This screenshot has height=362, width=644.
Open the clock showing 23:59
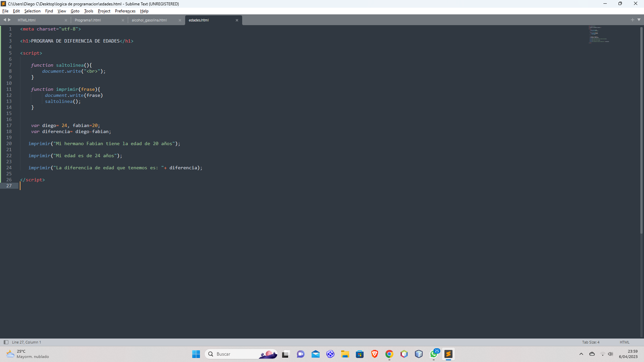[628, 354]
